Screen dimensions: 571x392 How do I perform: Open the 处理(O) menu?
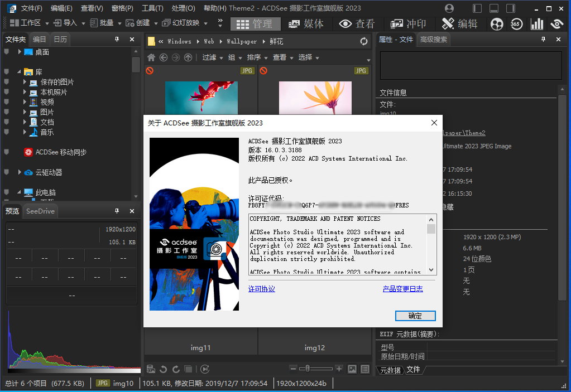point(183,8)
